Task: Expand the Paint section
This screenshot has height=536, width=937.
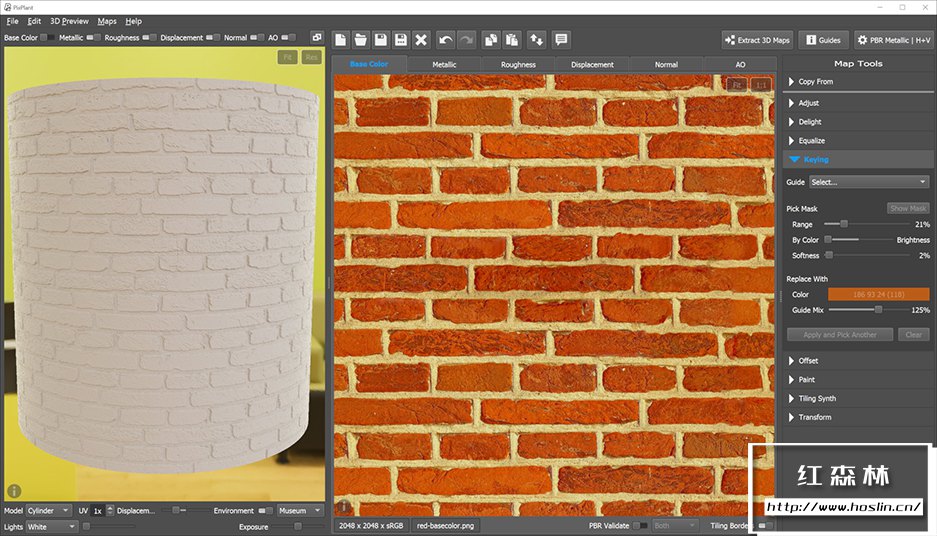Action: click(858, 379)
